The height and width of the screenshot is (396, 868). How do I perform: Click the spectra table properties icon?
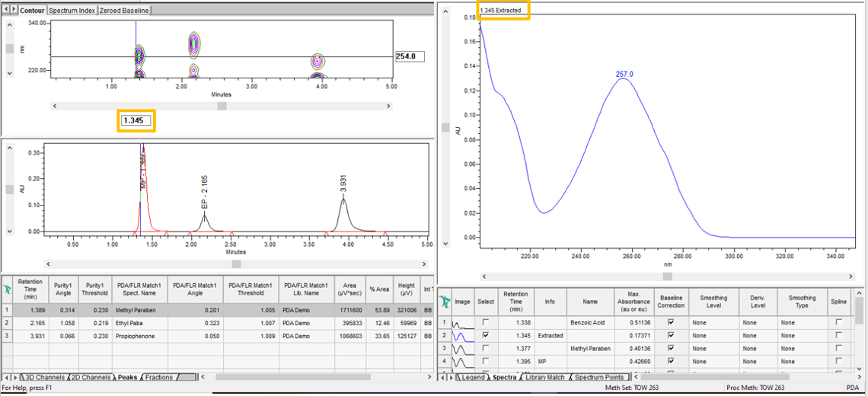(444, 302)
